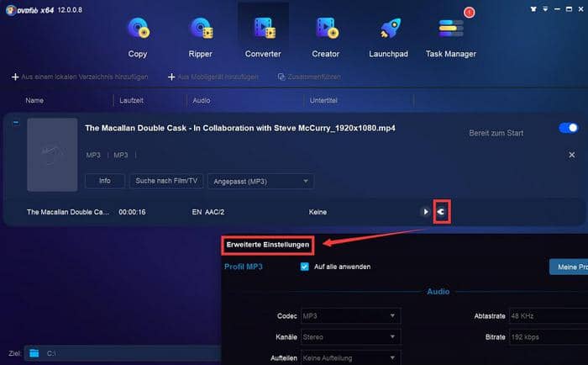Click plus icon to add from local directory
Screen dimensions: 588x365
tap(15, 77)
